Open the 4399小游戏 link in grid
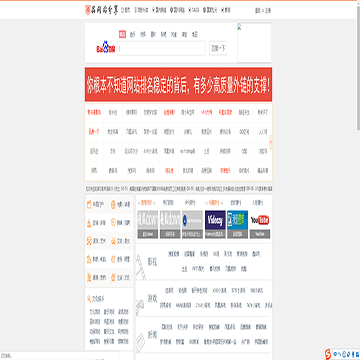Viewport: 360px width, 360px height. [150, 151]
